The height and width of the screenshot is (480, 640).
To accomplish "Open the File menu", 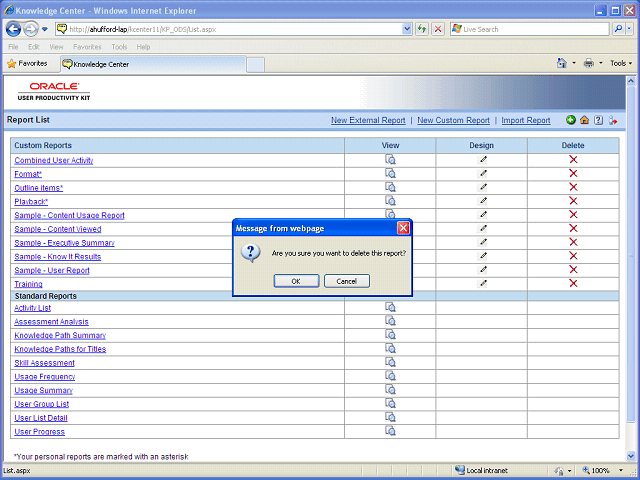I will [x=13, y=47].
